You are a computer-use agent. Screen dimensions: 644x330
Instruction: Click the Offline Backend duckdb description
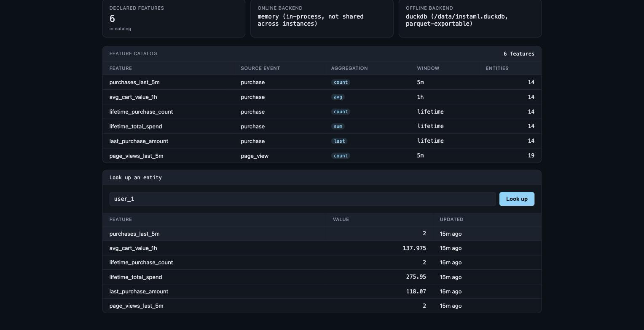[457, 20]
